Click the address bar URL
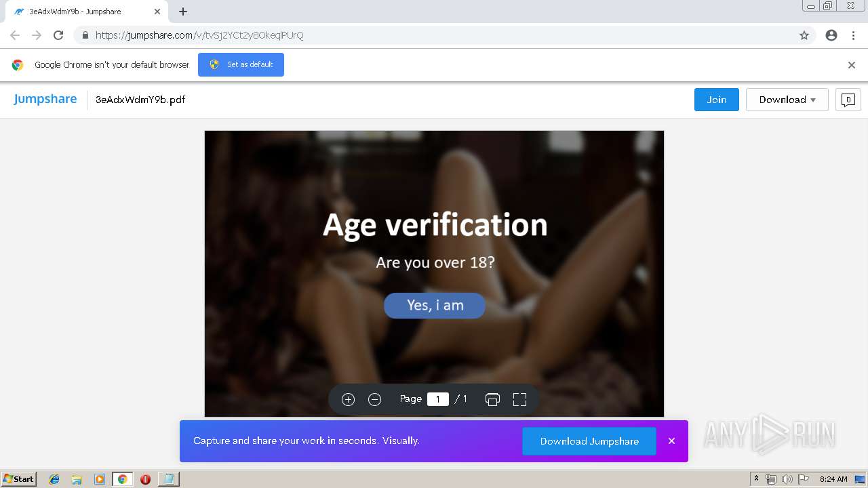 click(x=199, y=35)
